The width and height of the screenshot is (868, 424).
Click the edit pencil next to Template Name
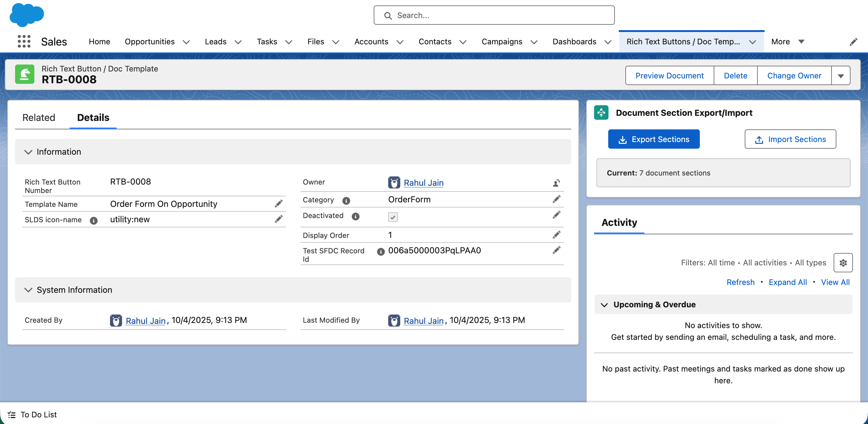tap(278, 204)
